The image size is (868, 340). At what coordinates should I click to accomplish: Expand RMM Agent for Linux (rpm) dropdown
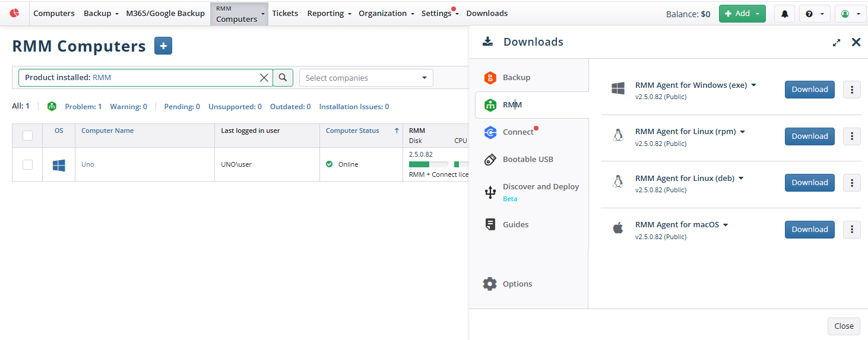point(742,132)
